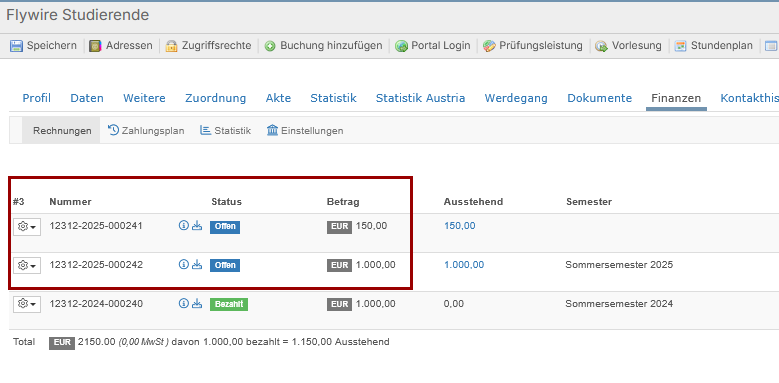779x383 pixels.
Task: Select invoice number 12312-2025-000242
Action: (96, 265)
